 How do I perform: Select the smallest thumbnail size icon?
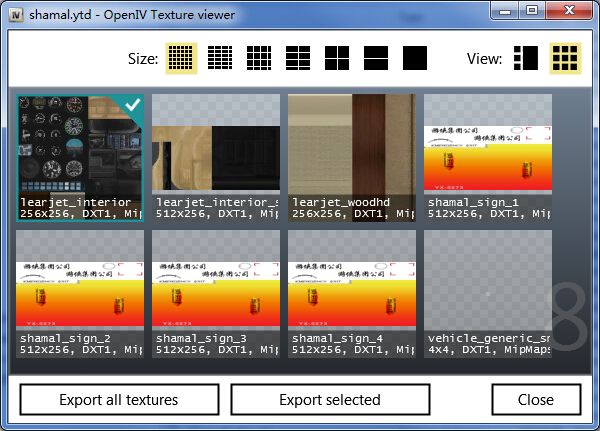[x=181, y=58]
